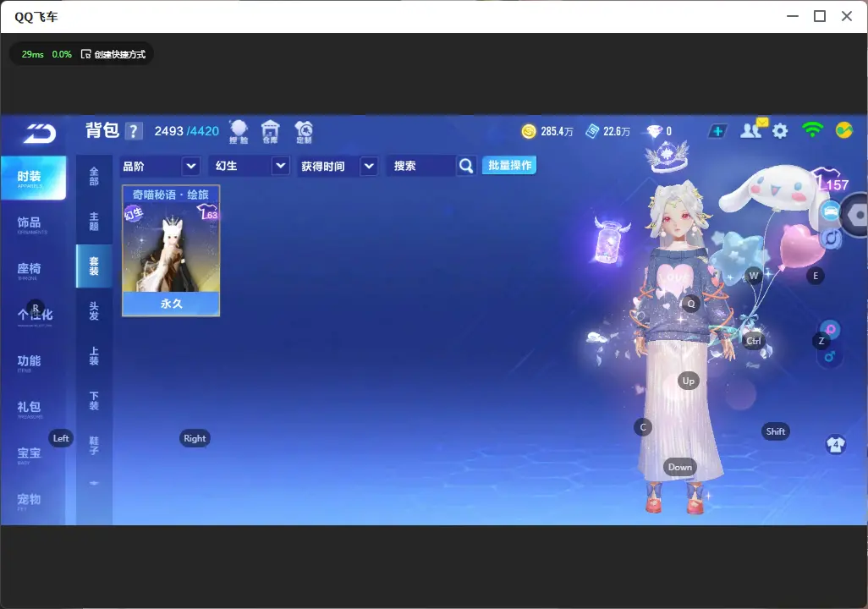Click the diamond currency icon
Image resolution: width=868 pixels, height=609 pixels.
654,131
